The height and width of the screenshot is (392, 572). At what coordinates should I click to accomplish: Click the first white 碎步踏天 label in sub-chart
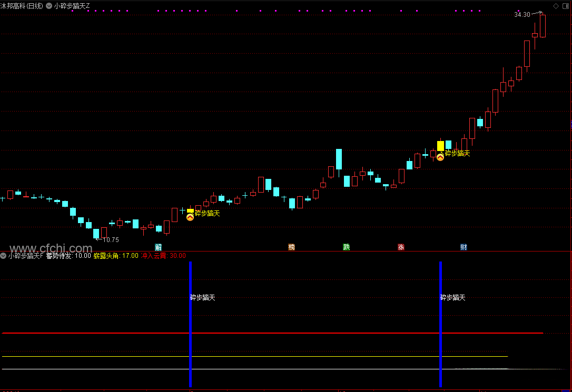pyautogui.click(x=203, y=298)
